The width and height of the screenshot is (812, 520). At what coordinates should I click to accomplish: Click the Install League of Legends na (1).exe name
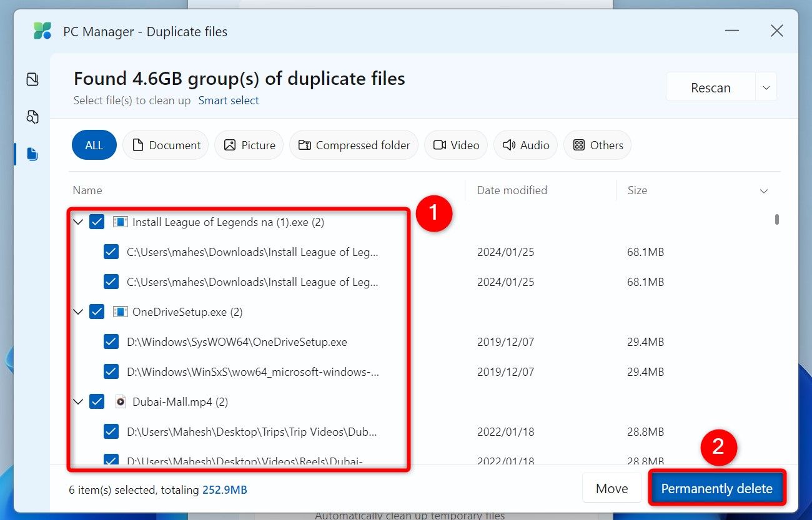coord(228,222)
